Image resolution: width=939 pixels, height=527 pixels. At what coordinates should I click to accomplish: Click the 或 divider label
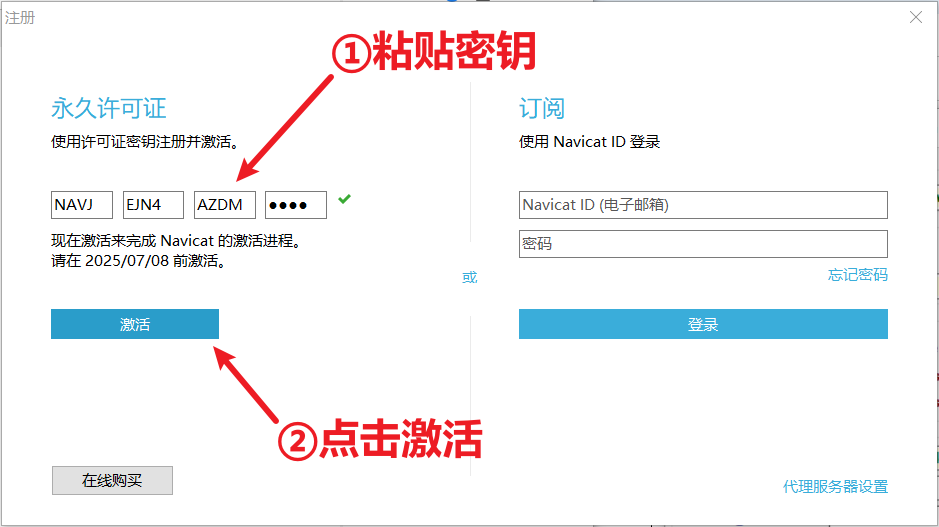470,277
